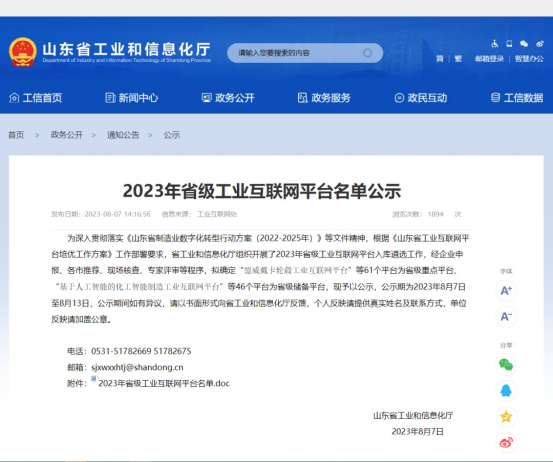Image resolution: width=553 pixels, height=462 pixels.
Task: Share article via red Weibo icon
Action: point(506,442)
